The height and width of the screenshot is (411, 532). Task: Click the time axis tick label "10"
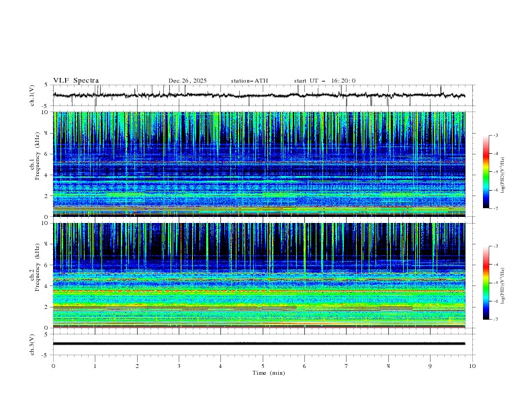tap(472, 366)
